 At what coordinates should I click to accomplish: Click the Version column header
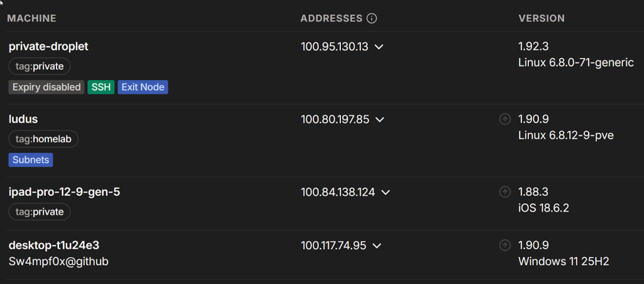tap(541, 18)
